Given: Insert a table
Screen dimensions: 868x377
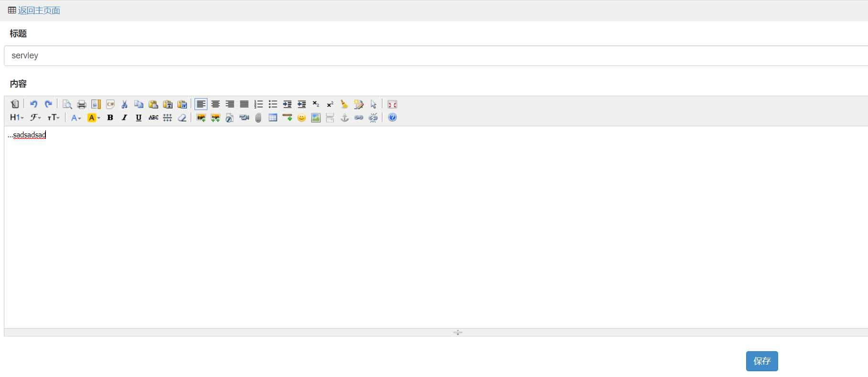Looking at the screenshot, I should [273, 117].
